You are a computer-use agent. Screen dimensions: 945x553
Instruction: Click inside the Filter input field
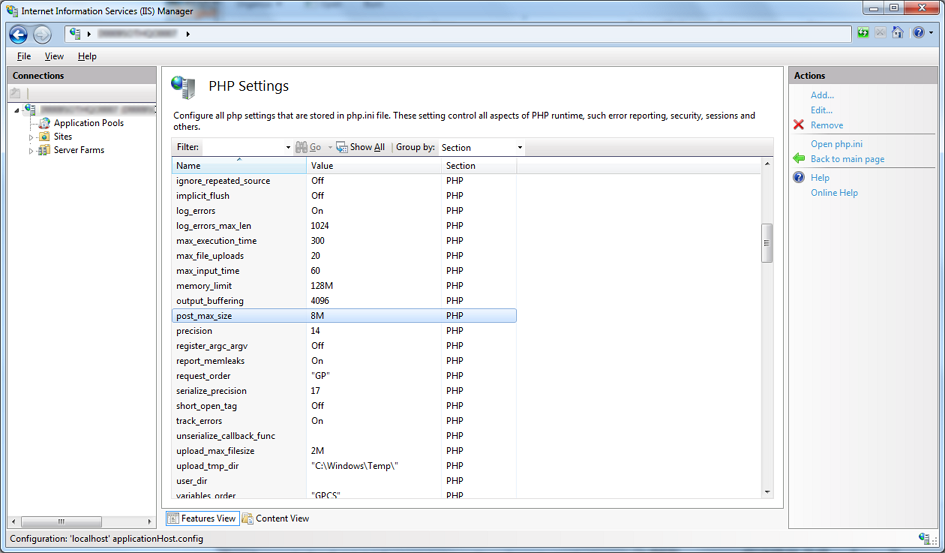coord(243,148)
